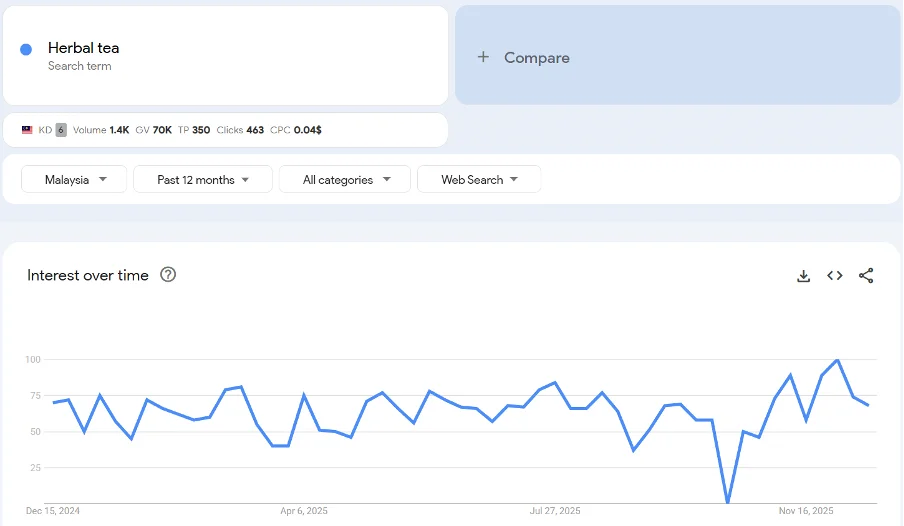Screen dimensions: 904x526
Task: Click the blue dot beside Herbal tea
Action: 26,49
